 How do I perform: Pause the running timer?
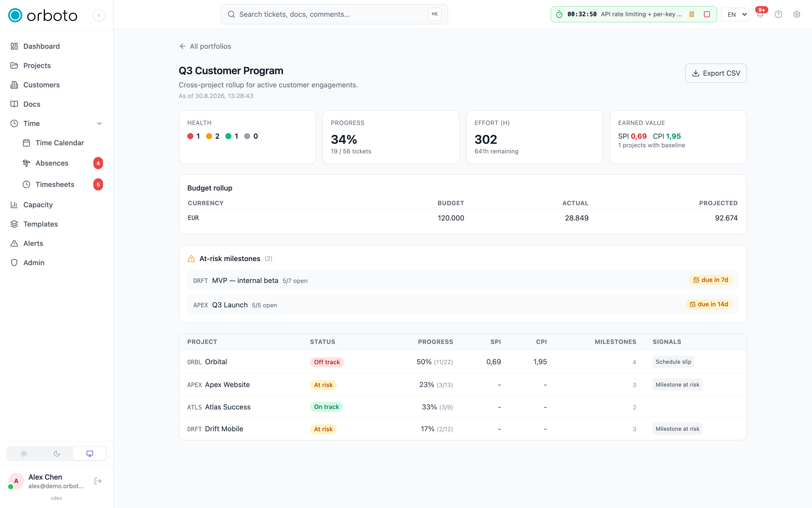click(x=691, y=14)
